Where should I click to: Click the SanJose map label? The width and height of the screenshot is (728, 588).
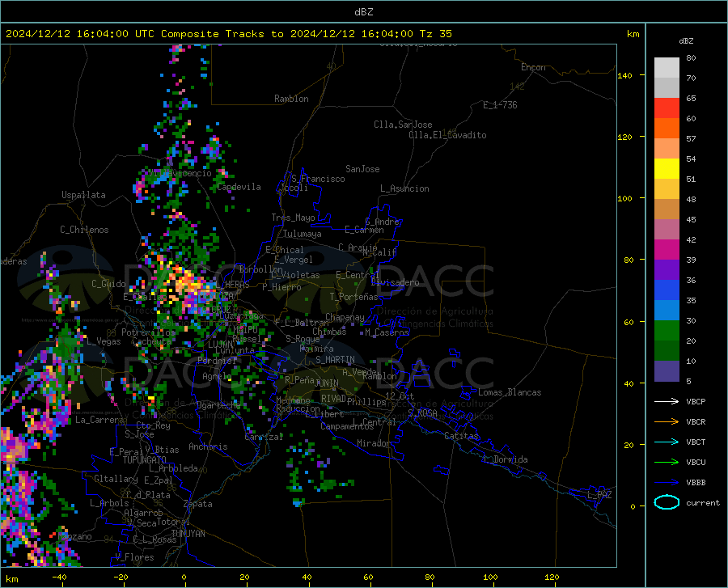click(x=362, y=169)
